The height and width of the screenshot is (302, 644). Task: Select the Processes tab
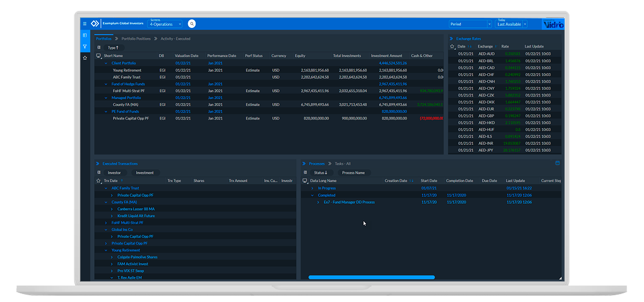click(317, 163)
